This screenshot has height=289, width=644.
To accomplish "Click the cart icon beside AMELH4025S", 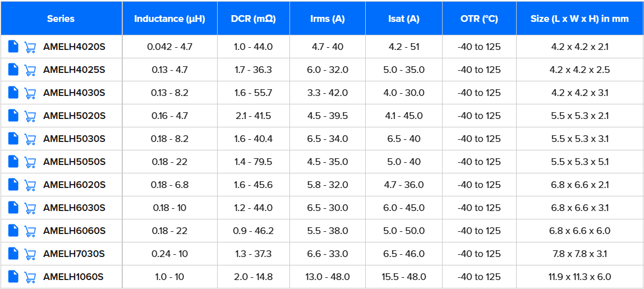I will click(x=30, y=70).
